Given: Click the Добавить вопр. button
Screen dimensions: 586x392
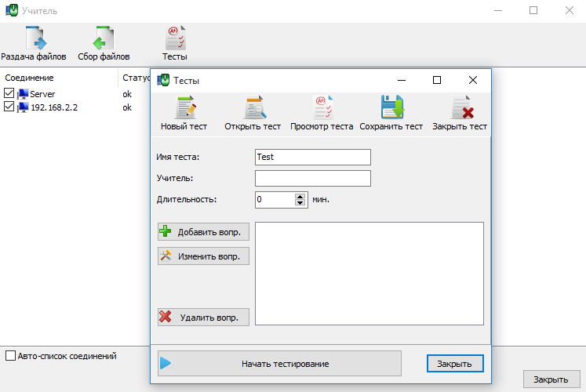Looking at the screenshot, I should [x=203, y=232].
